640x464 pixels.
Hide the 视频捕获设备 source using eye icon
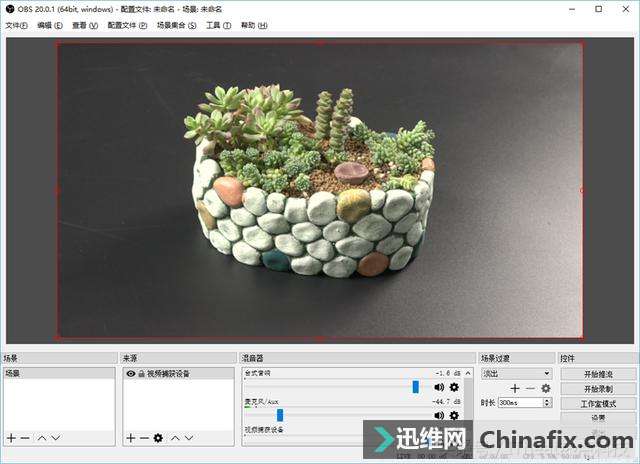pos(130,373)
